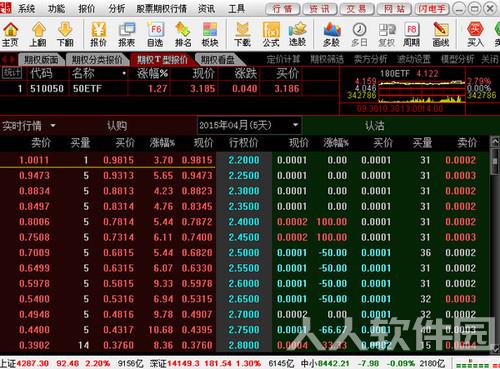Select the 期权T型报价 tab
Screen dimensions: 500x369
(x=163, y=60)
